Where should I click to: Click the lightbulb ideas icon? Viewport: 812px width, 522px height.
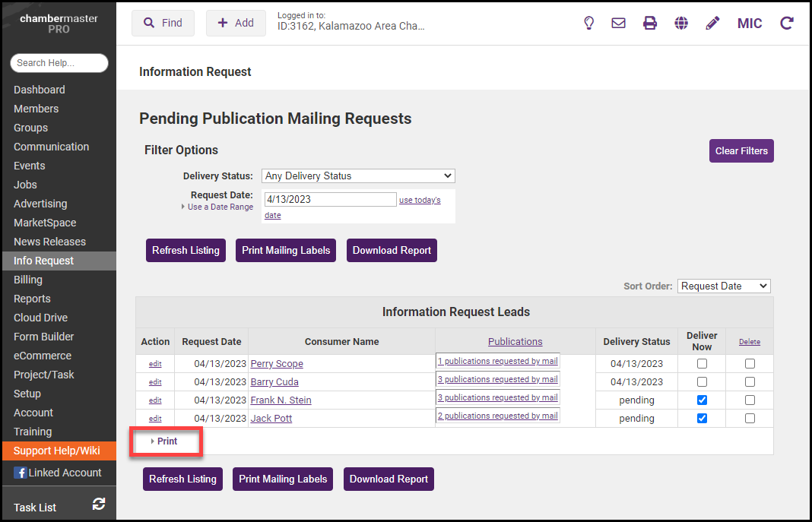[588, 23]
